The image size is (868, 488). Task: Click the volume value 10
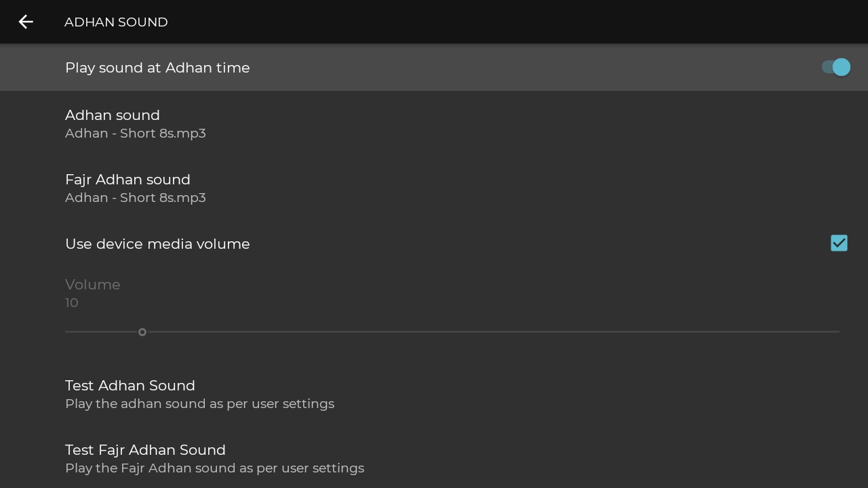point(72,303)
